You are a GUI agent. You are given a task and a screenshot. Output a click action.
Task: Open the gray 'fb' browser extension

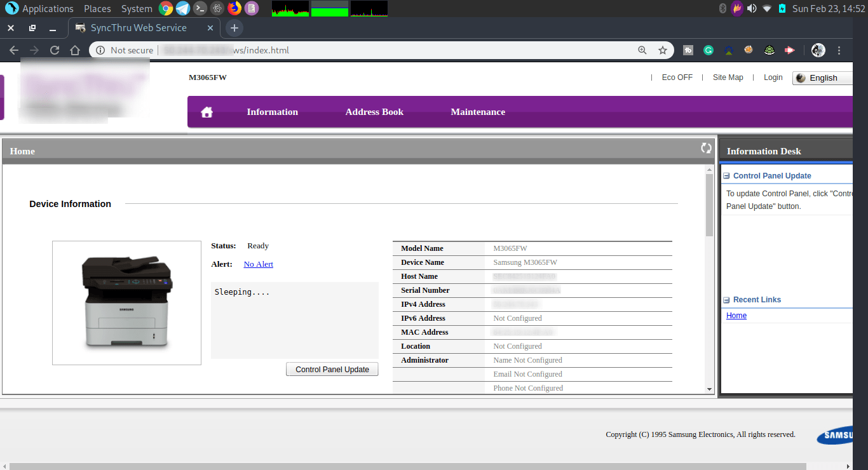coord(688,50)
